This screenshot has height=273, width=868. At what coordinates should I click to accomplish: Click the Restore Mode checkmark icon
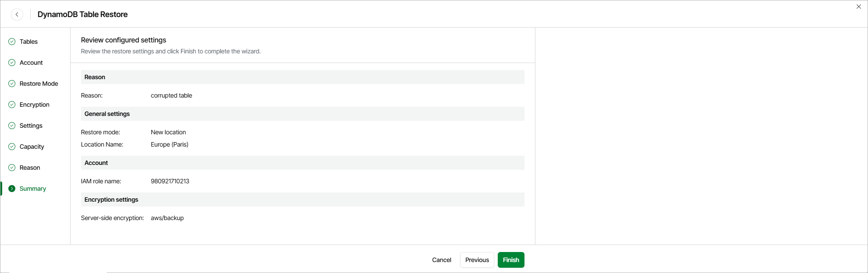point(12,84)
